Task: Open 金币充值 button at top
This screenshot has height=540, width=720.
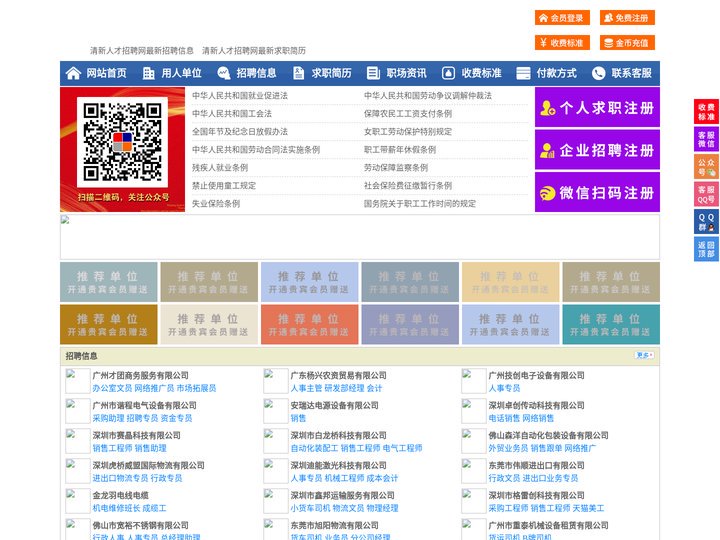Action: tap(627, 43)
